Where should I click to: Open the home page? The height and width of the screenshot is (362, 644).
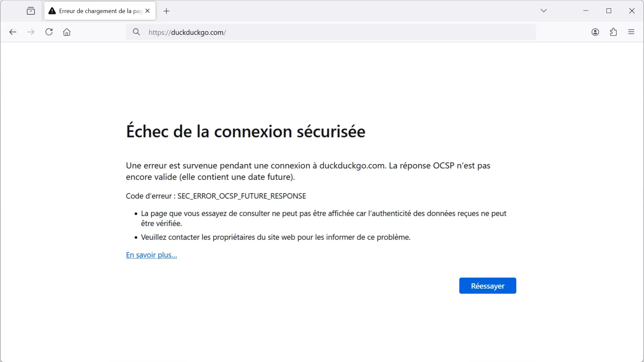(x=67, y=32)
